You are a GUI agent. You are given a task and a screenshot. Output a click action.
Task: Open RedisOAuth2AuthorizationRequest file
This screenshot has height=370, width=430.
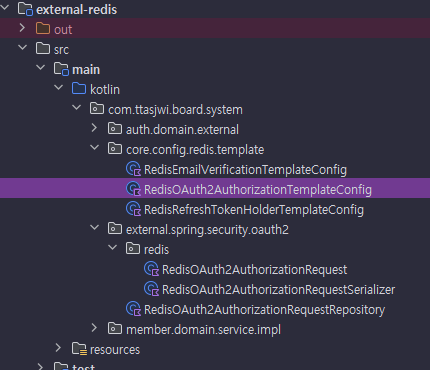(255, 270)
